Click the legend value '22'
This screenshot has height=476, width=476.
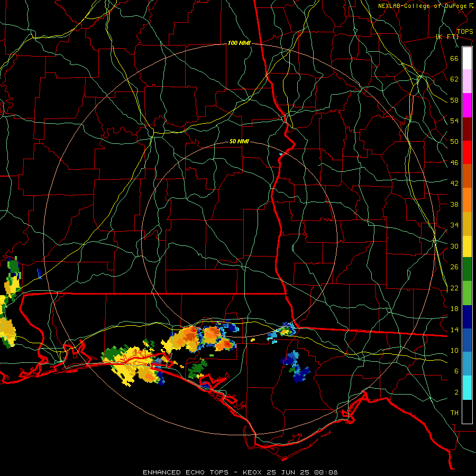(x=454, y=288)
